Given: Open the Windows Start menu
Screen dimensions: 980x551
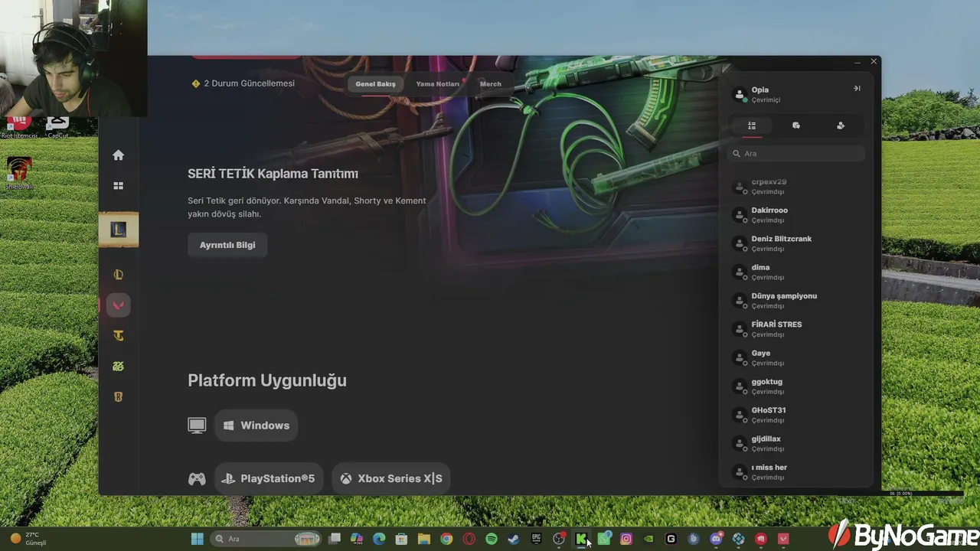Looking at the screenshot, I should pos(198,539).
